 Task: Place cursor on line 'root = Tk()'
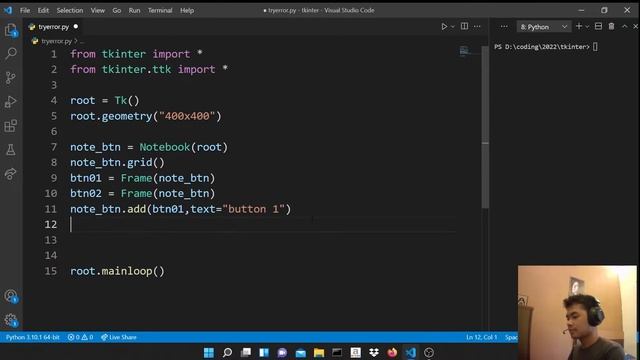pos(105,100)
